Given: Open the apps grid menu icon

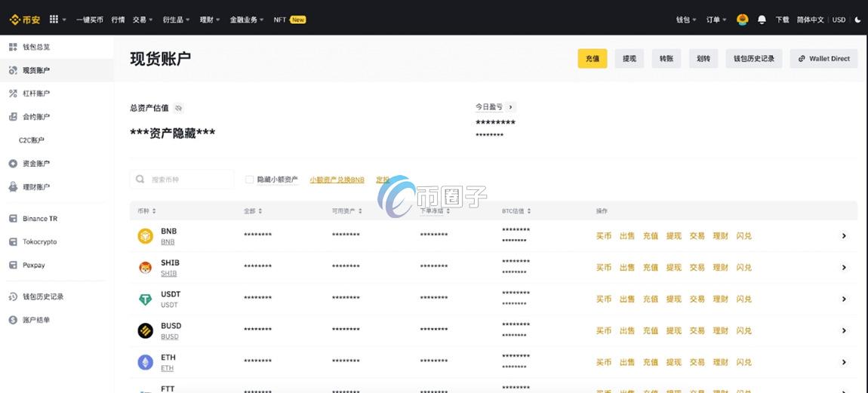Looking at the screenshot, I should (54, 20).
